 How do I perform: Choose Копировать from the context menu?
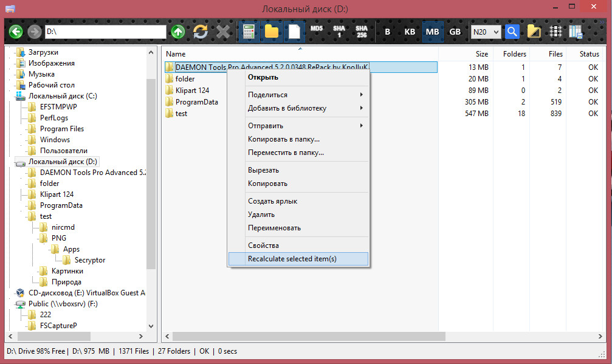298,184
